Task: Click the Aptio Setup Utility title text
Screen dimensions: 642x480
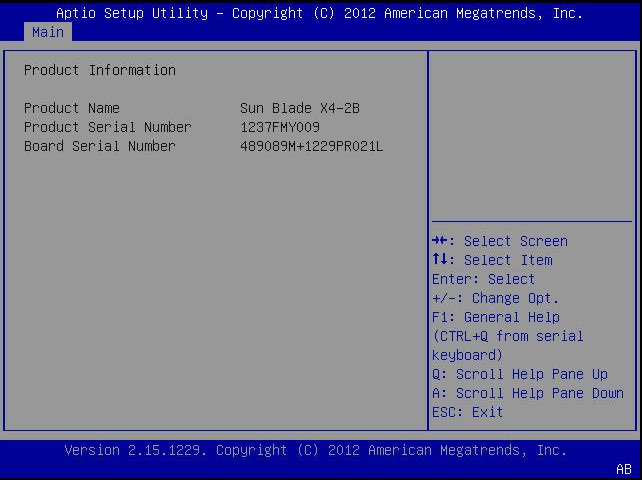Action: (x=319, y=13)
